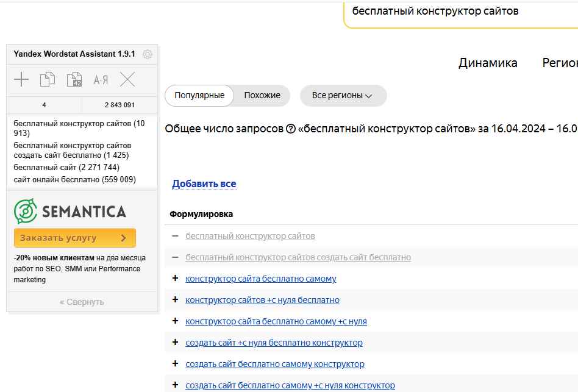The height and width of the screenshot is (392, 578).
Task: Click the phrase count '4' cell
Action: [45, 105]
